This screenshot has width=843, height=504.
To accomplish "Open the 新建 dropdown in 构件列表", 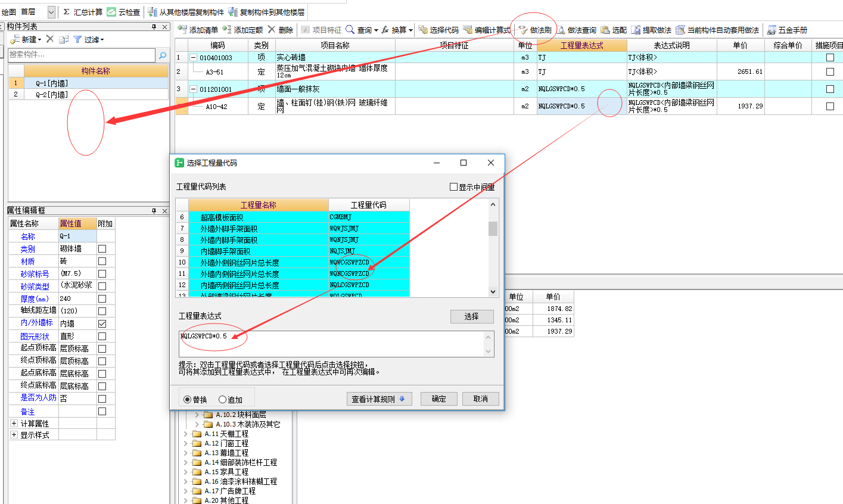I will [26, 39].
